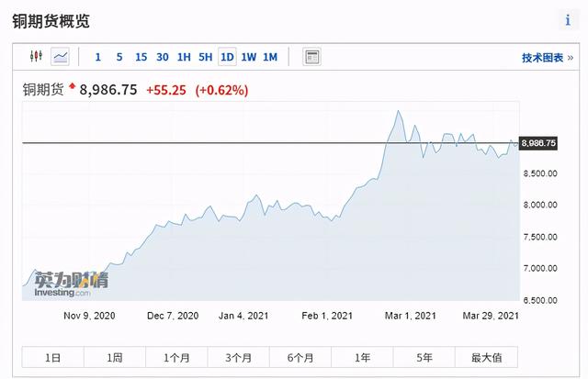Click the chart peak near Mar 1, 2021
This screenshot has height=379, width=588.
coord(398,112)
